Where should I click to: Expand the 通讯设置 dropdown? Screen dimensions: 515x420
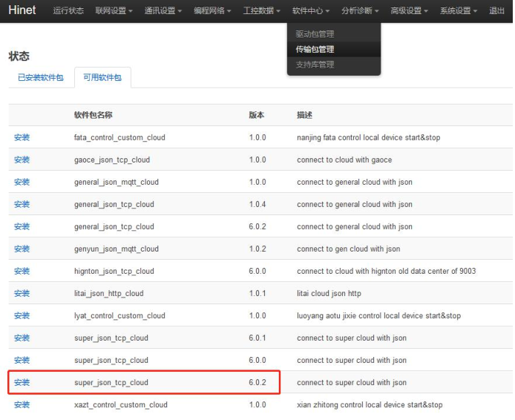tap(163, 11)
